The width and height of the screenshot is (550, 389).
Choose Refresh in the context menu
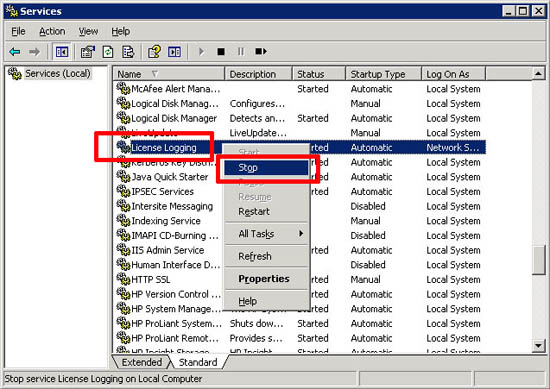(266, 256)
